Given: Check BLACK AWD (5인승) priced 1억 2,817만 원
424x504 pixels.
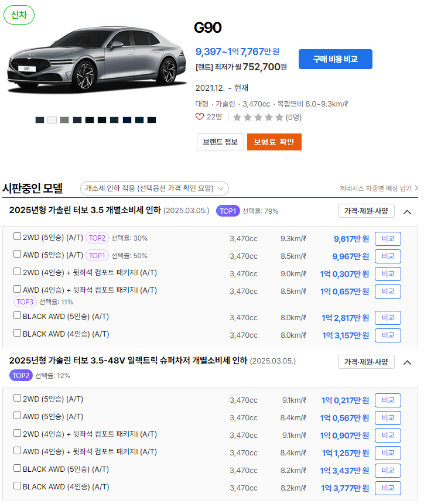Looking at the screenshot, I should point(18,316).
